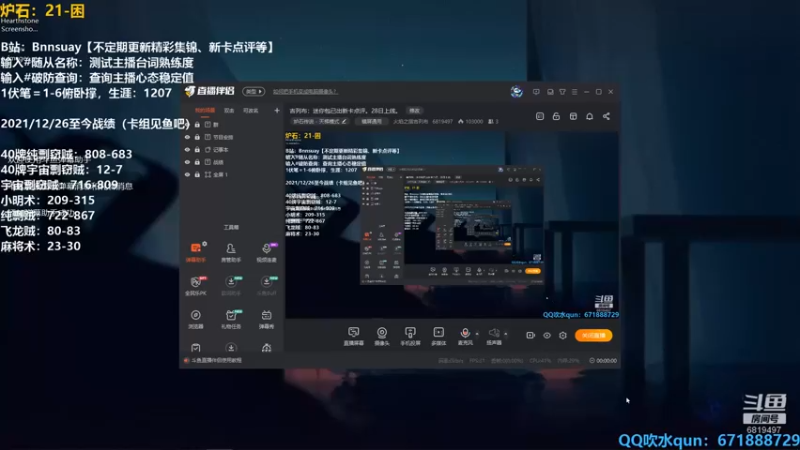The height and width of the screenshot is (450, 800).
Task: Add a 手机投屏 phone mirroring source
Action: [410, 336]
